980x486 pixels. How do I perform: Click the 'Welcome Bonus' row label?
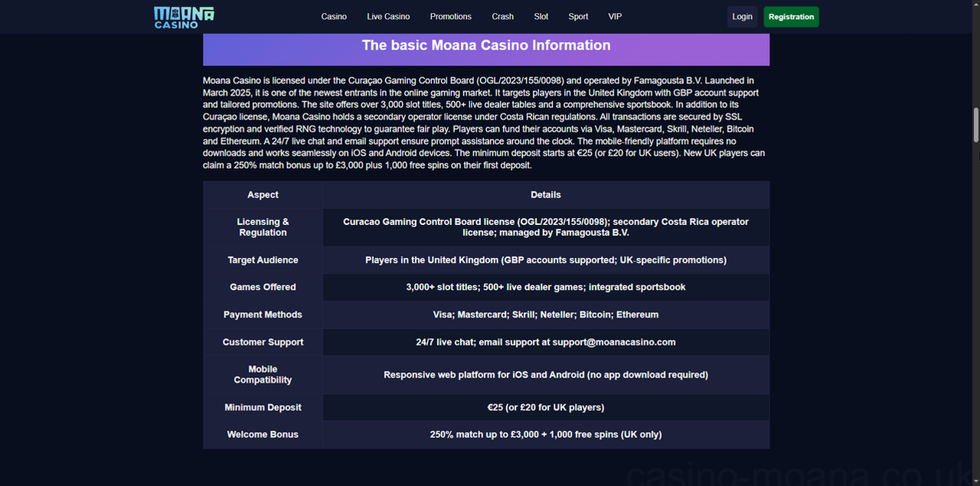[x=263, y=434]
